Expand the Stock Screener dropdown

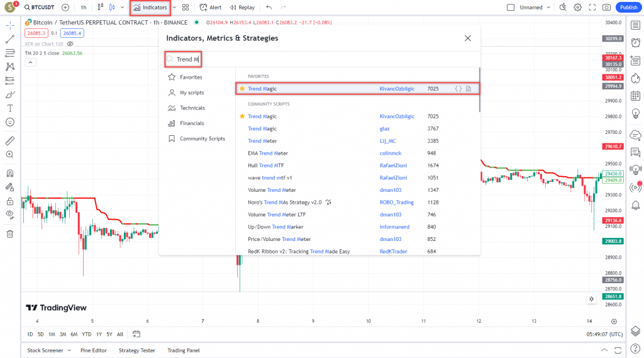coord(69,350)
